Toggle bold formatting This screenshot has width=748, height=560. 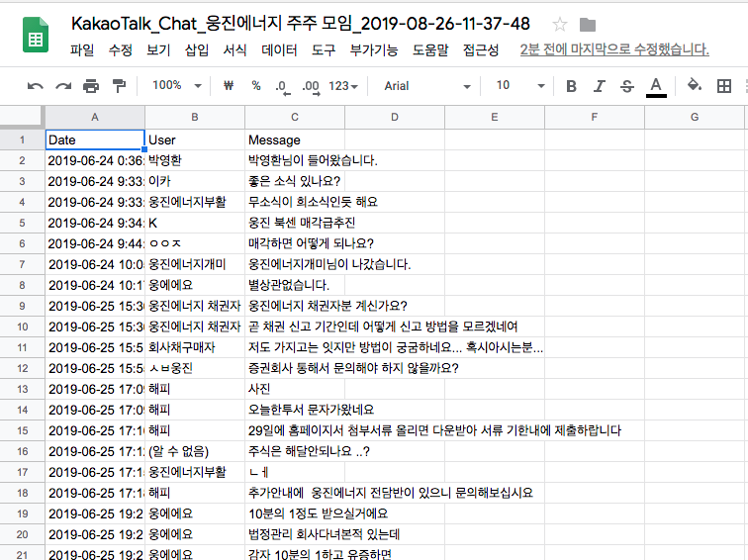tap(571, 86)
